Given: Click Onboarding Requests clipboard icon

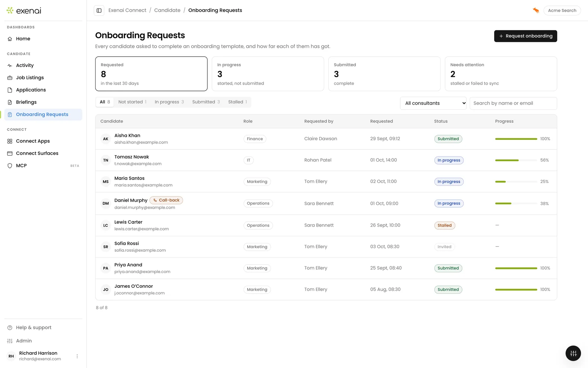Looking at the screenshot, I should click(x=10, y=114).
